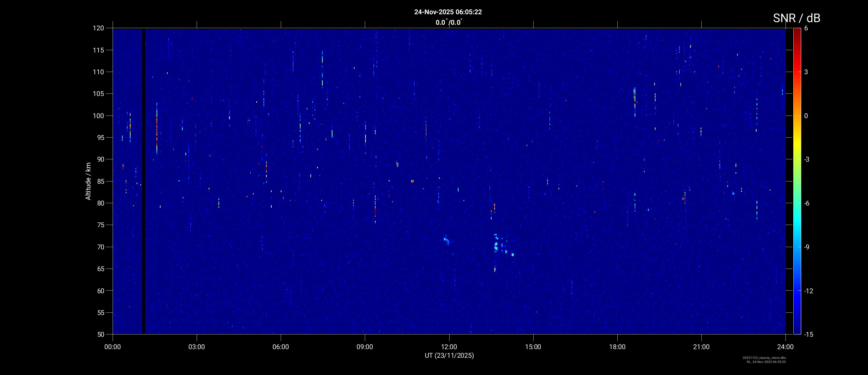Click the dark red top of the colorbar
Viewport: 868px width, 375px height.
[797, 31]
